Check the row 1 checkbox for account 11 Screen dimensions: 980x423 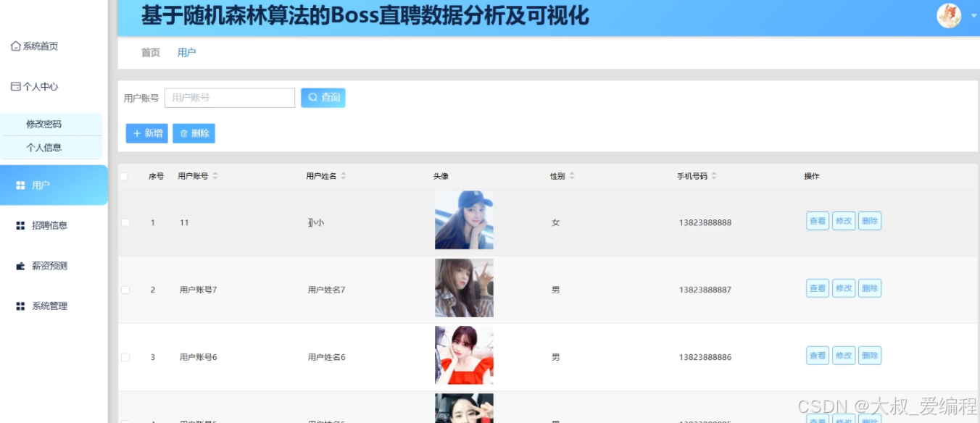[125, 222]
